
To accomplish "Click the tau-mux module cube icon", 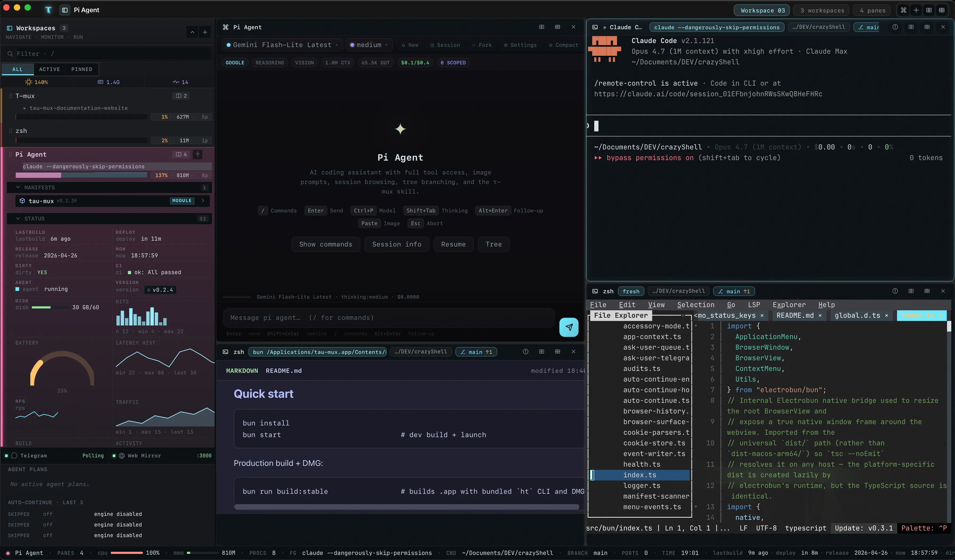I will [x=22, y=201].
